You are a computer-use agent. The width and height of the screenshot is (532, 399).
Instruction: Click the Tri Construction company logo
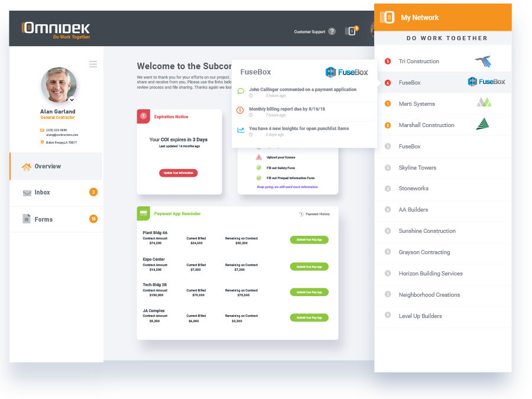[x=483, y=61]
